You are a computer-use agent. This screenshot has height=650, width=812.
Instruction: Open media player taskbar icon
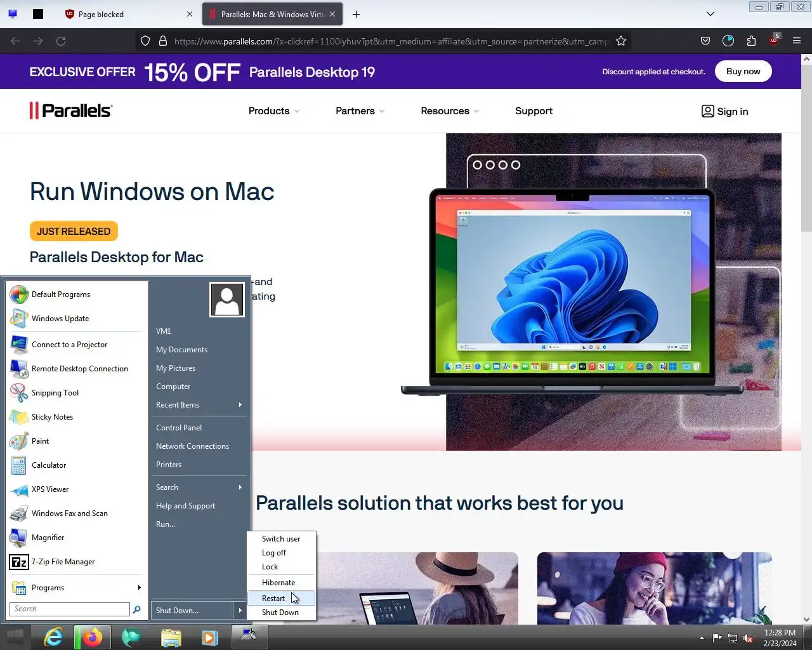pos(210,637)
